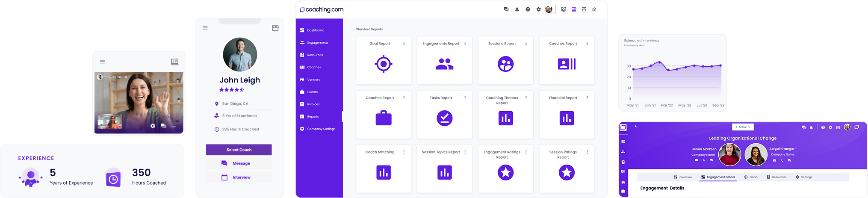Open Coach Matching chart icon
The image size is (868, 198).
pyautogui.click(x=384, y=172)
